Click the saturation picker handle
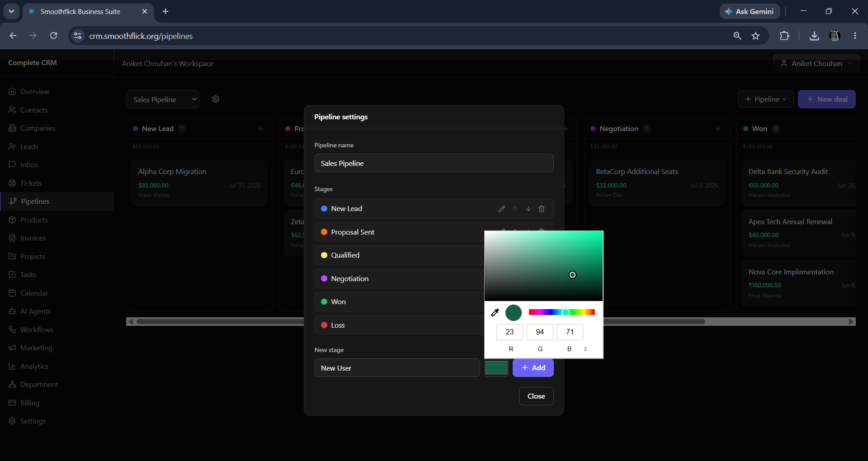Screen dimensions: 868x461 point(572,275)
